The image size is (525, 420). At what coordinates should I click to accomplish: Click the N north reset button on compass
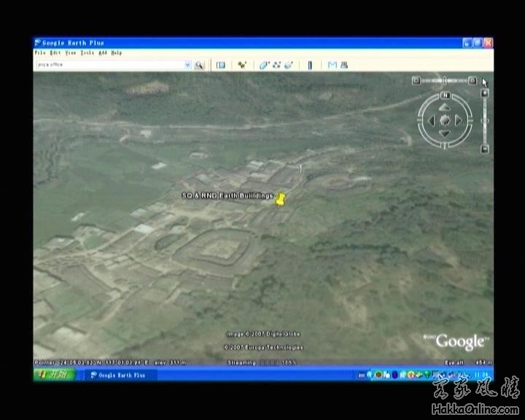(x=445, y=95)
